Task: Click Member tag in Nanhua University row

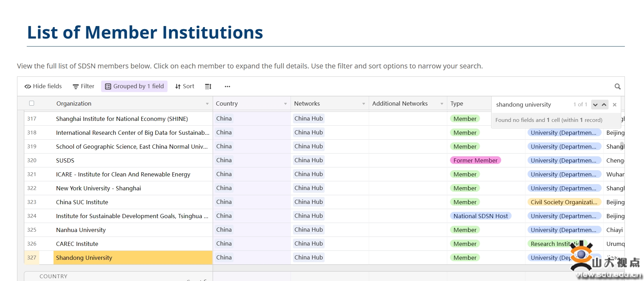Action: (x=465, y=230)
